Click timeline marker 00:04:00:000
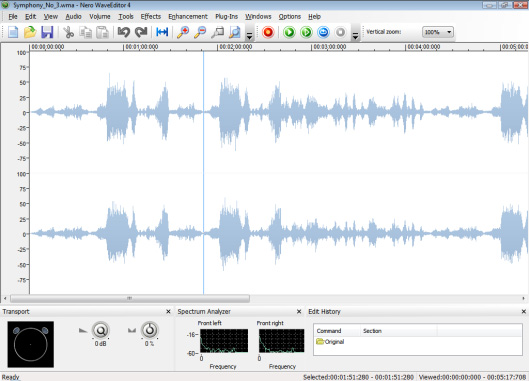Image resolution: width=529 pixels, height=381 pixels. click(424, 47)
